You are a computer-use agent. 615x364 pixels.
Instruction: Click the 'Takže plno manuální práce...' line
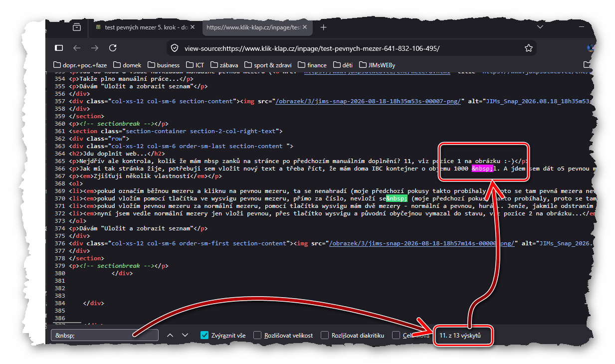click(x=131, y=79)
